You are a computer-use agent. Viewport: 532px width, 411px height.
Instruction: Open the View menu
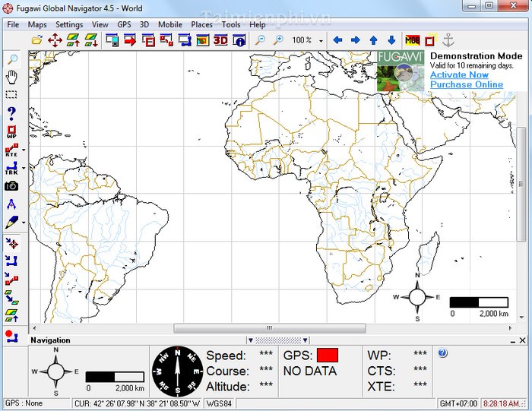[x=100, y=24]
